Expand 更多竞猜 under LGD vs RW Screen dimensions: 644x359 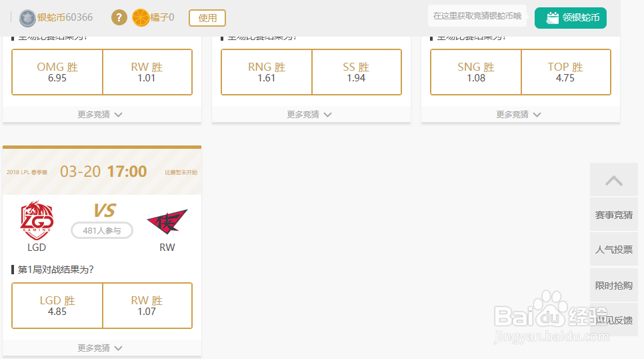click(x=100, y=348)
